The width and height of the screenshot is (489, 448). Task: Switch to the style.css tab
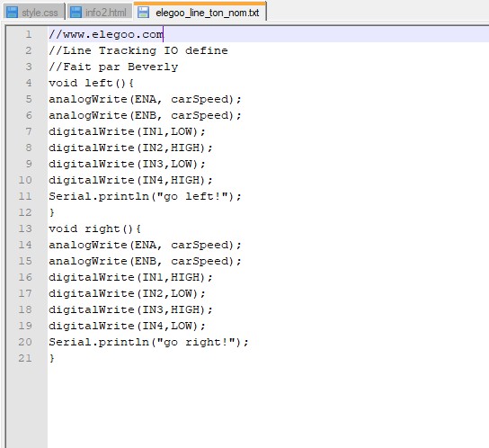pyautogui.click(x=34, y=12)
